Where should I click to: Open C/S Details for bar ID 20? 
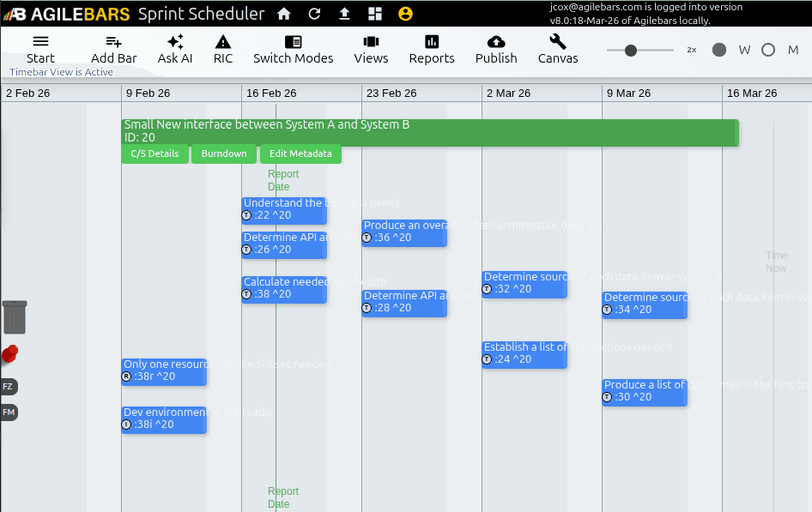155,154
